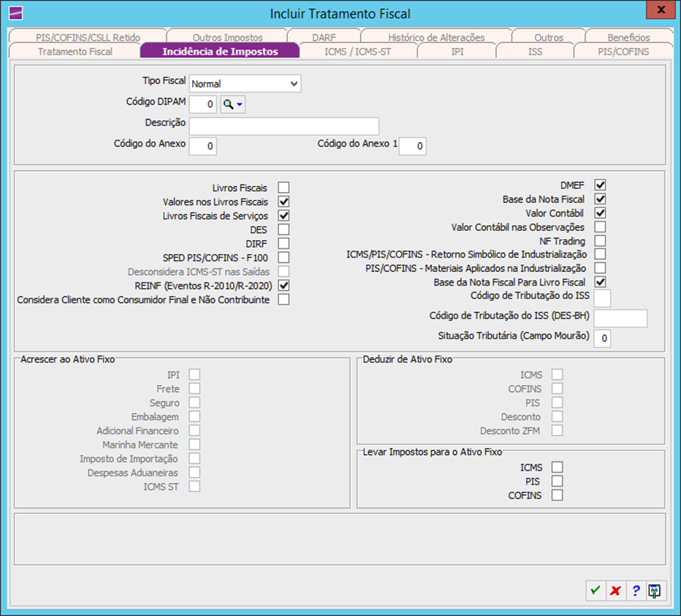Click Código de Tributação do ISS (DES-BH) field
The height and width of the screenshot is (616, 681).
(621, 318)
